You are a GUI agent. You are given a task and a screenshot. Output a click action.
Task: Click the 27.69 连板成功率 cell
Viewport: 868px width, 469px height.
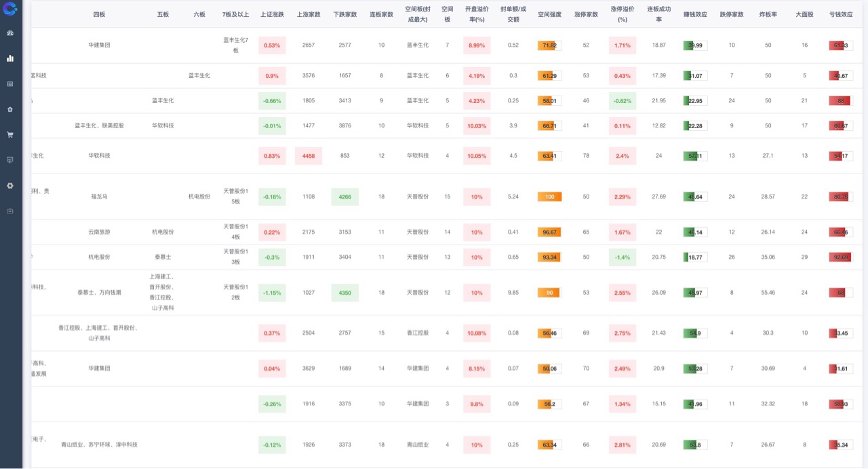pyautogui.click(x=658, y=197)
